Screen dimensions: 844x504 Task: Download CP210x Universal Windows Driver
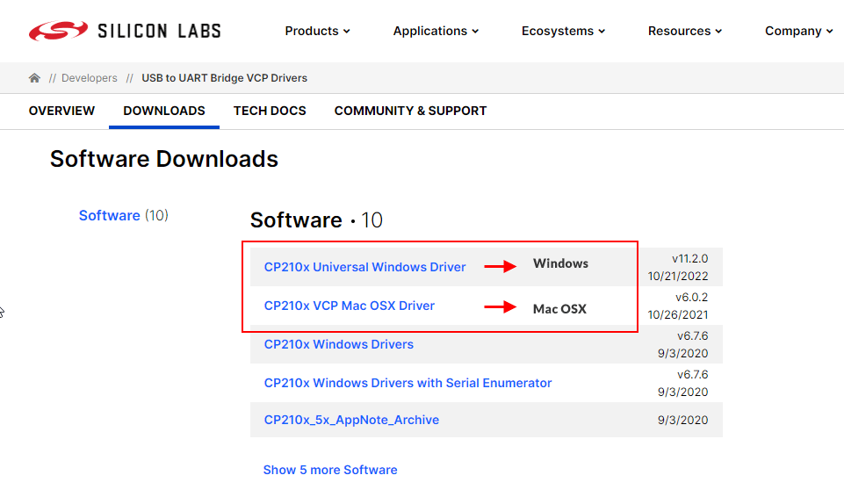click(364, 267)
